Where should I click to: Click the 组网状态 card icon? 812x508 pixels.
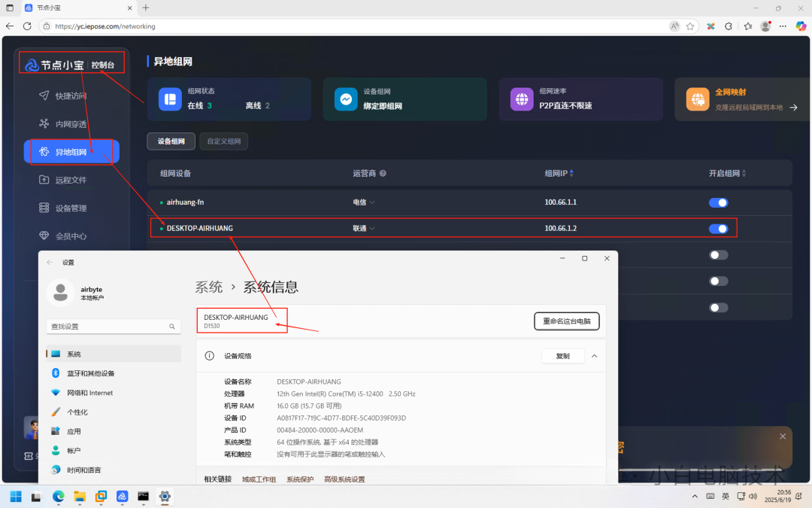pyautogui.click(x=170, y=99)
